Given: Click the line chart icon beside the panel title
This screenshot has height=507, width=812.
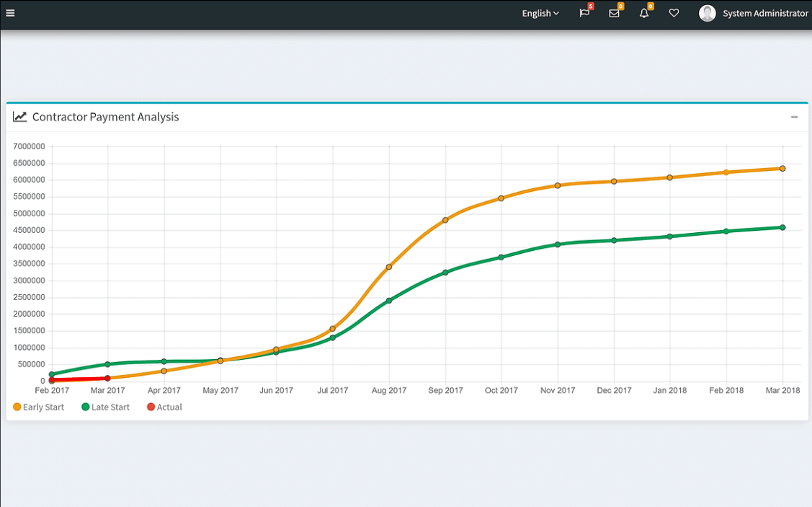Looking at the screenshot, I should (x=19, y=116).
